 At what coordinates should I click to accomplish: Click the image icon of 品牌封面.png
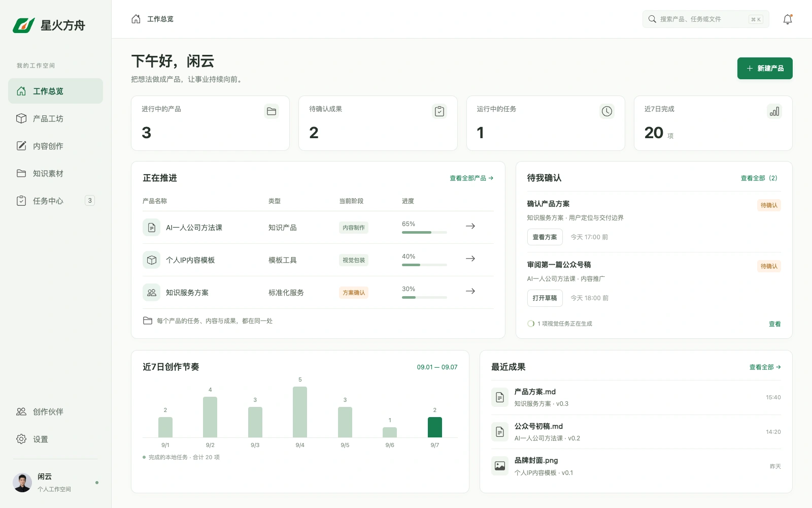tap(500, 466)
